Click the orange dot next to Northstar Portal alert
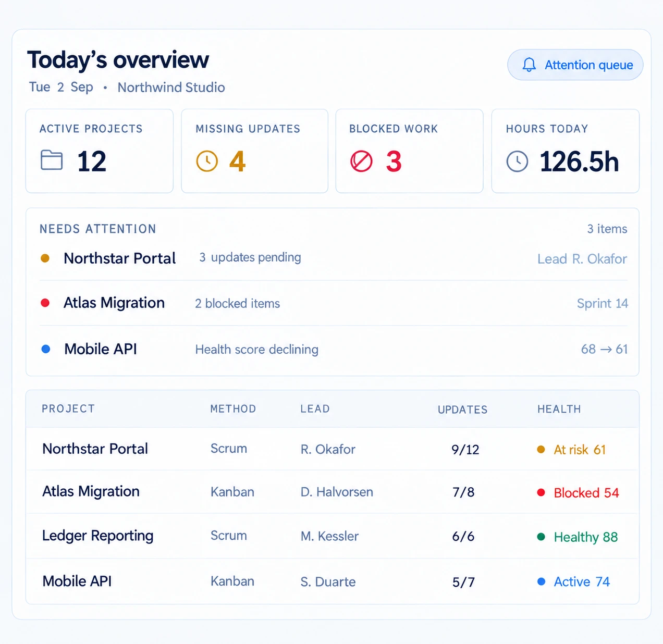The height and width of the screenshot is (644, 663). (x=45, y=258)
